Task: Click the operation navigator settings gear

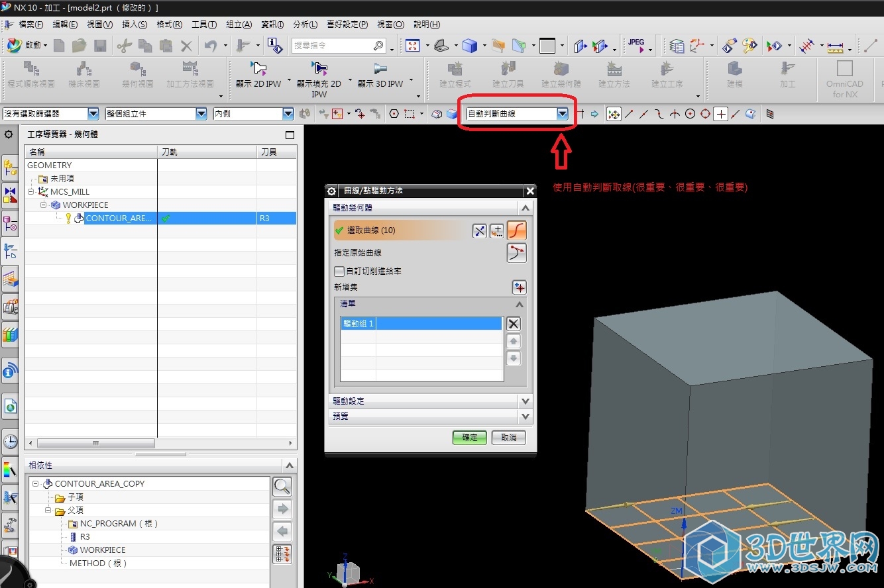Action: [9, 134]
